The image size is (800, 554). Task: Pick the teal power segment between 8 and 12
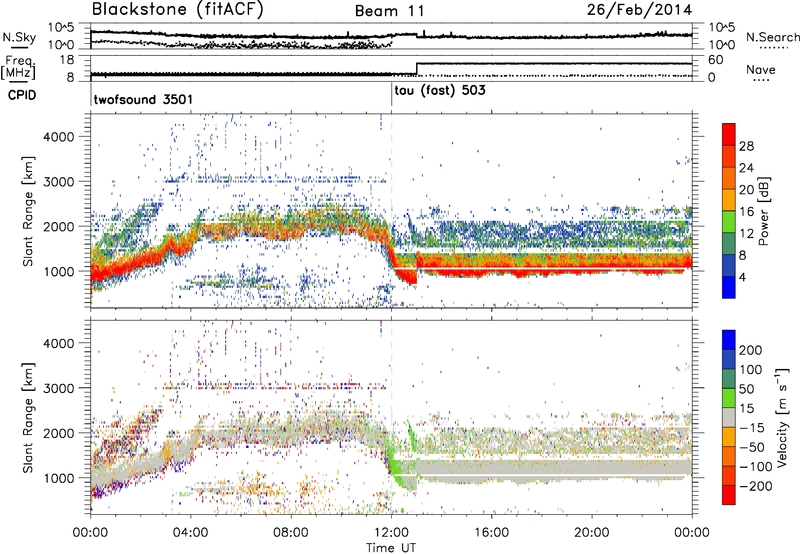point(729,244)
